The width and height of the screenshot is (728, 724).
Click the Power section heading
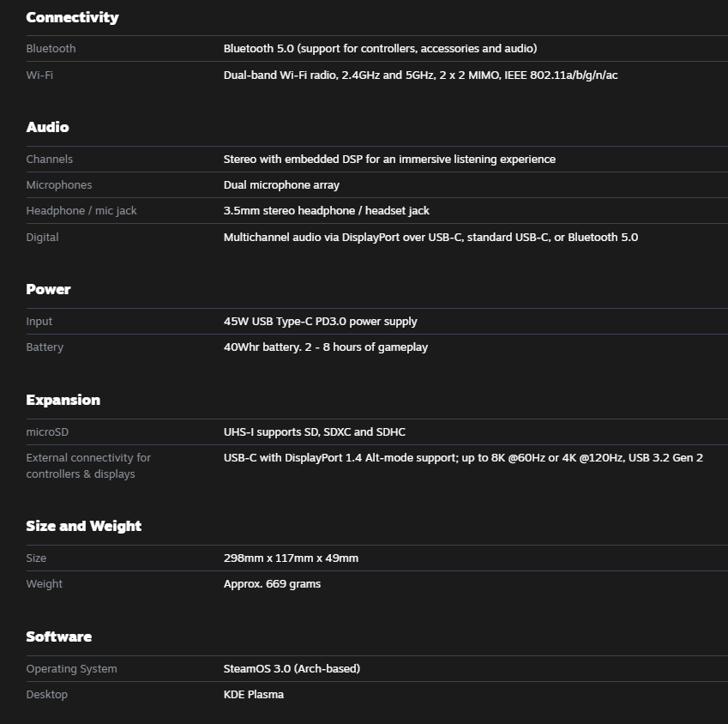48,289
